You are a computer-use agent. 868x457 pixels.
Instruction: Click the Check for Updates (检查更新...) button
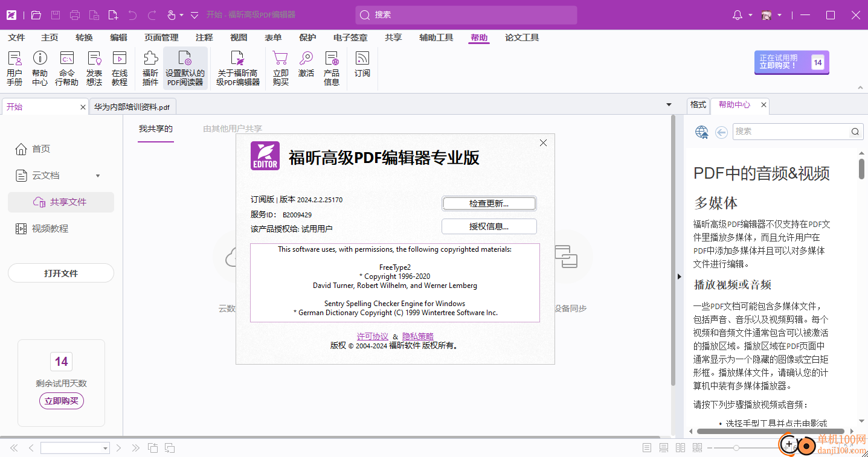tap(489, 203)
